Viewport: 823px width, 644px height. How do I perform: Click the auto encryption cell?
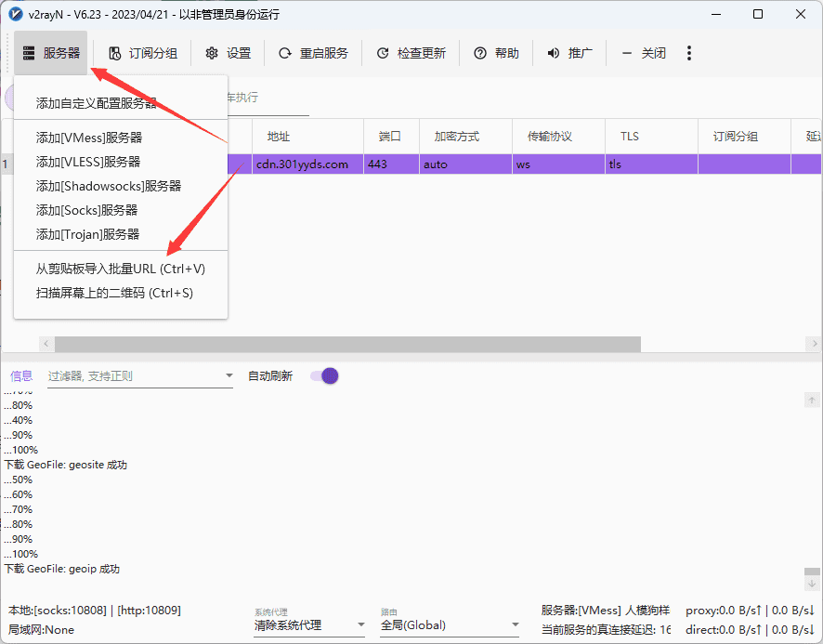click(x=466, y=164)
